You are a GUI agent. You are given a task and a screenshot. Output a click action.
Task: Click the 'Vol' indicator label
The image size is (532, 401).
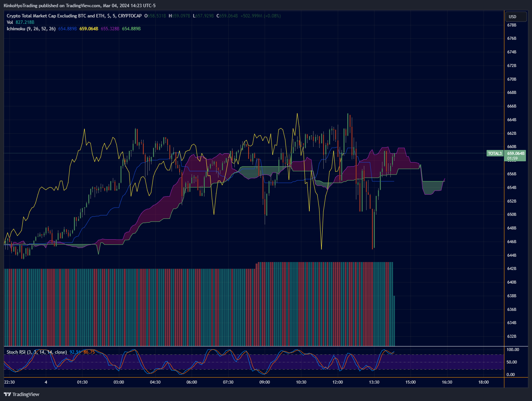10,22
